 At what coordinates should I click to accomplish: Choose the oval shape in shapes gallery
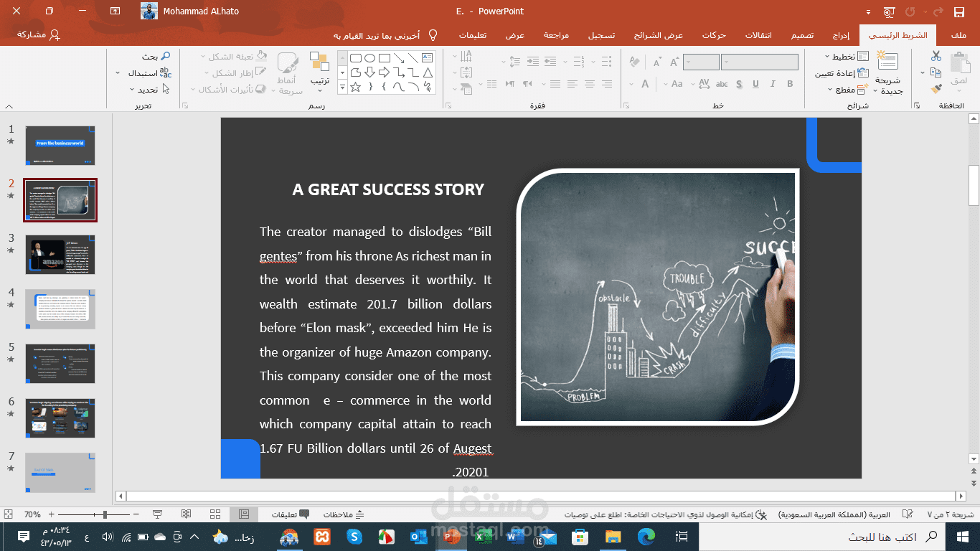tap(369, 58)
